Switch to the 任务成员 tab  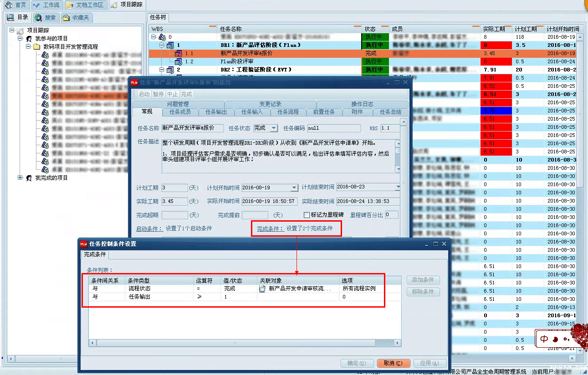(x=180, y=112)
